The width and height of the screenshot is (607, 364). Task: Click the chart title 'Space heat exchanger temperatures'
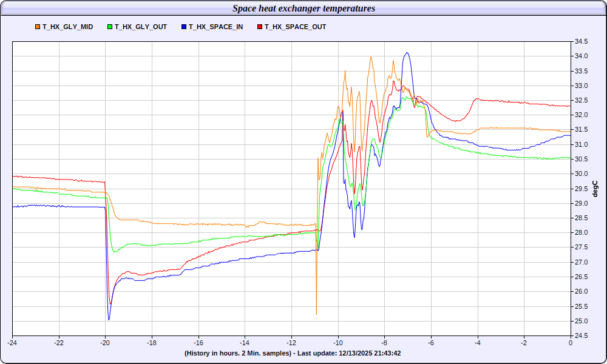(303, 8)
